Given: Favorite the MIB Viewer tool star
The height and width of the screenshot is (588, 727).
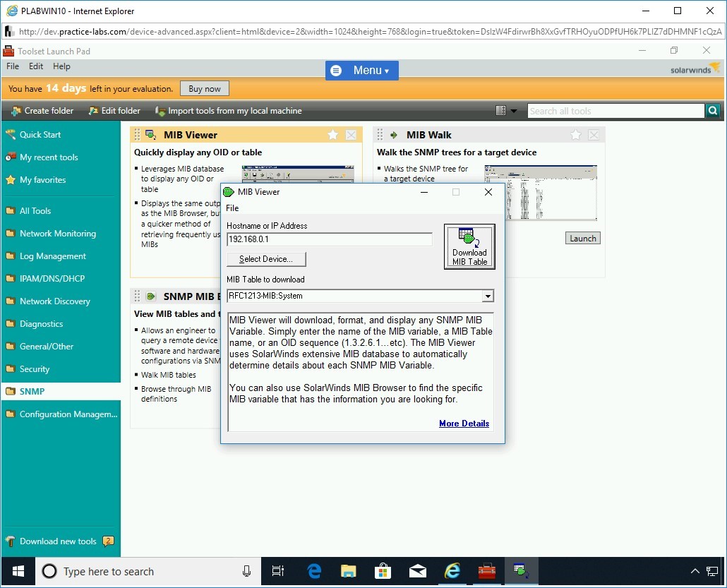Looking at the screenshot, I should click(x=333, y=135).
